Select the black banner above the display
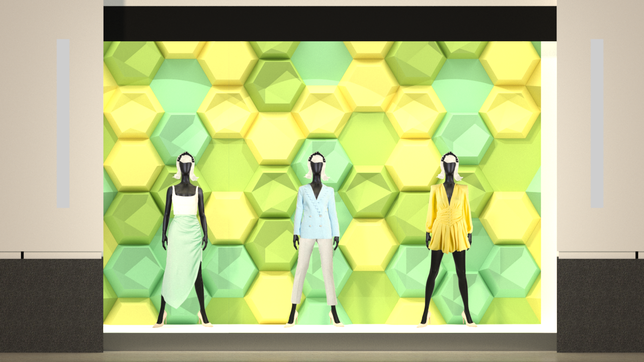644x362 pixels. [x=330, y=24]
